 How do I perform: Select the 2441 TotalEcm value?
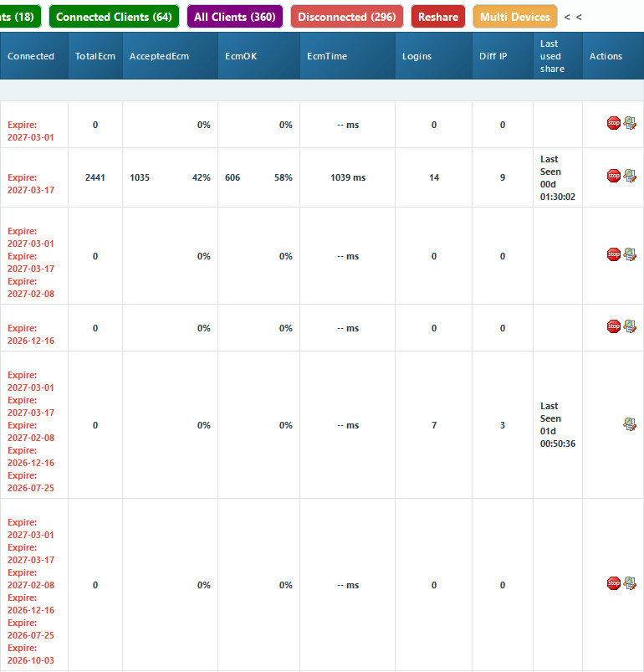coord(95,177)
